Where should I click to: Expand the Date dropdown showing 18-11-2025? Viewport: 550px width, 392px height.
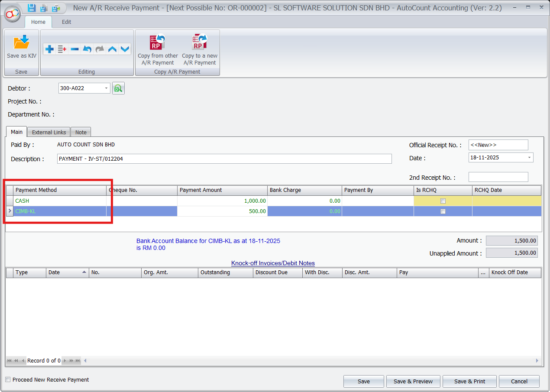(x=529, y=157)
